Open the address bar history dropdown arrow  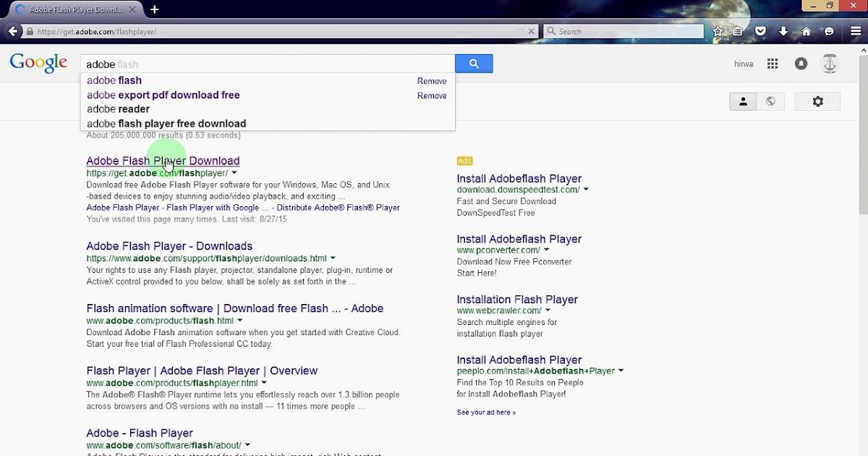[520, 32]
